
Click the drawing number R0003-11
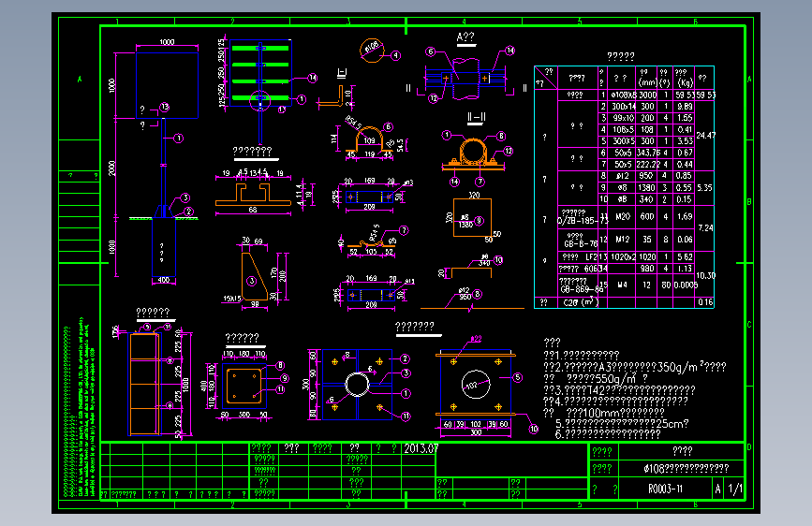pos(665,489)
